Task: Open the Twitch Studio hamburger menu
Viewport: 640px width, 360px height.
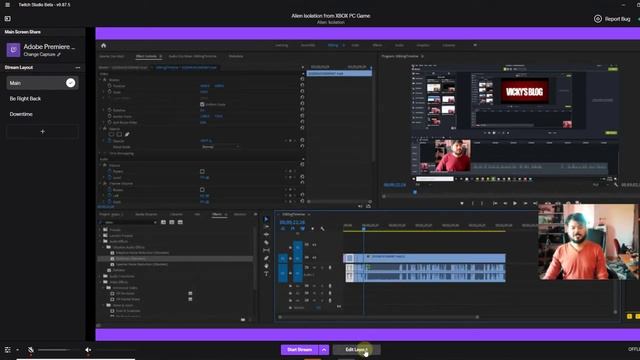Action: pyautogui.click(x=7, y=5)
